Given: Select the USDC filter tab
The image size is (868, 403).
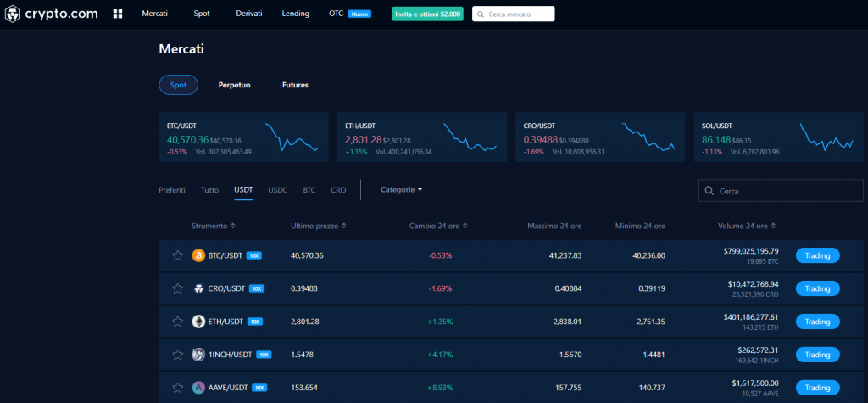Looking at the screenshot, I should click(x=278, y=189).
